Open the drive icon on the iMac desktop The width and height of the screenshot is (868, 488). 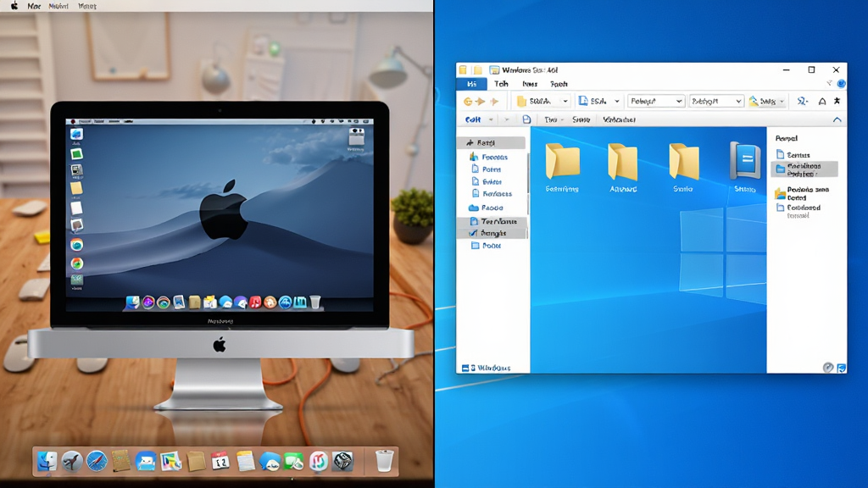[x=356, y=139]
